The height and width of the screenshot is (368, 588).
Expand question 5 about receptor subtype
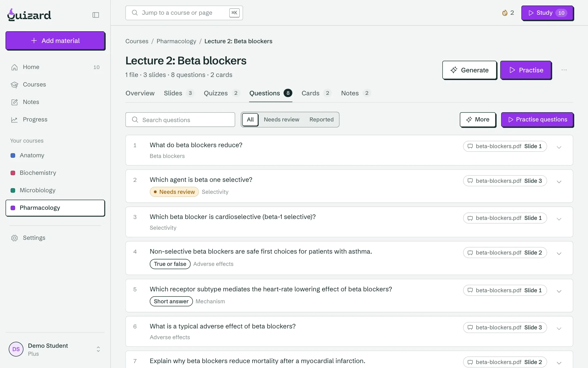(559, 291)
